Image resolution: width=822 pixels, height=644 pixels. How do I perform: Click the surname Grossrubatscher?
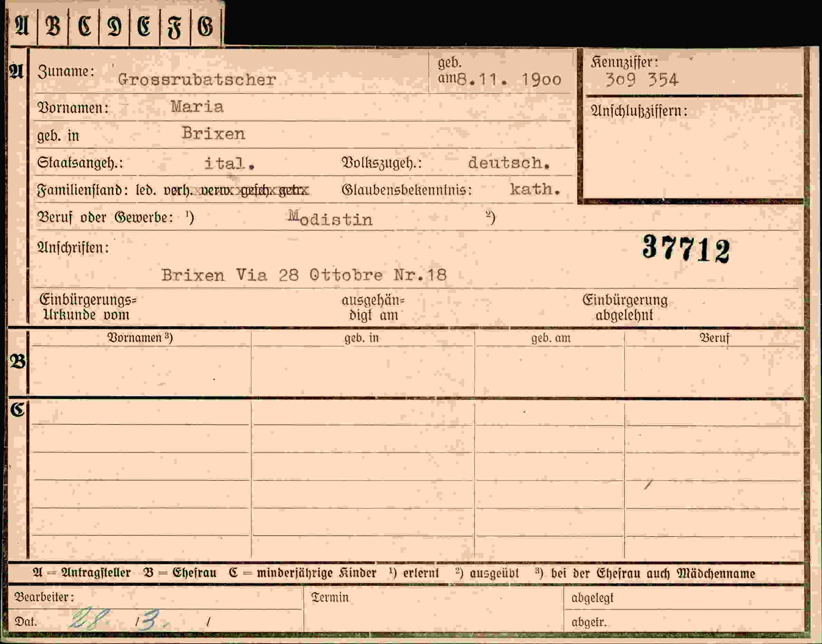point(197,79)
